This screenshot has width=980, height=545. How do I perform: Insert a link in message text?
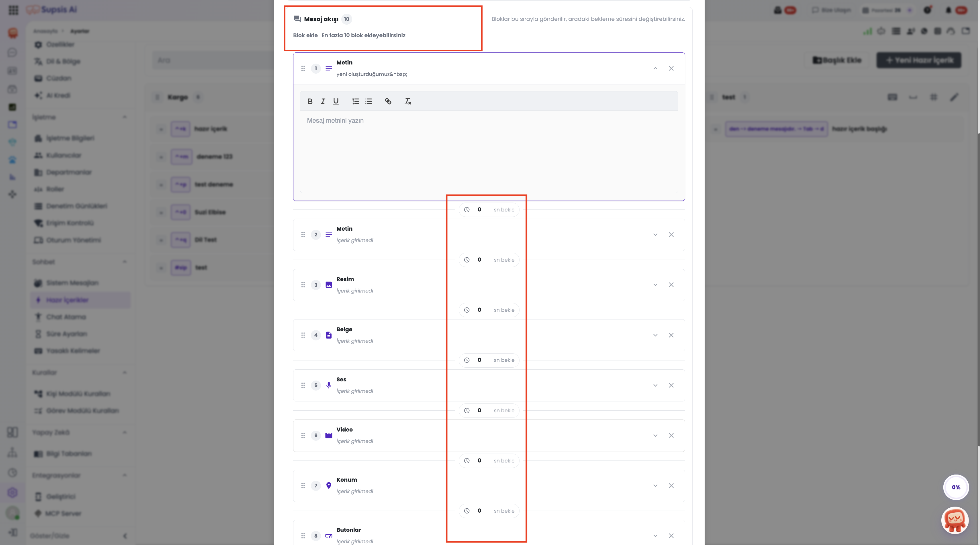tap(388, 101)
